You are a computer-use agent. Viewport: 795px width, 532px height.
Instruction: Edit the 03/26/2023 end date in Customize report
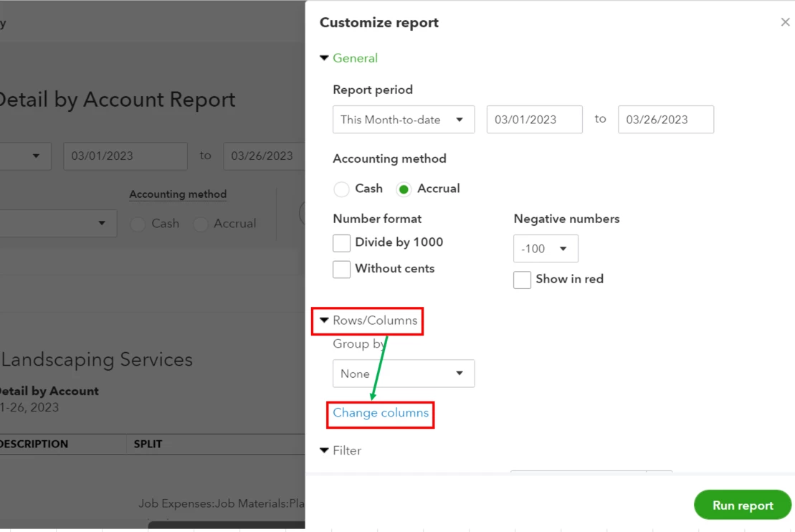(x=666, y=120)
